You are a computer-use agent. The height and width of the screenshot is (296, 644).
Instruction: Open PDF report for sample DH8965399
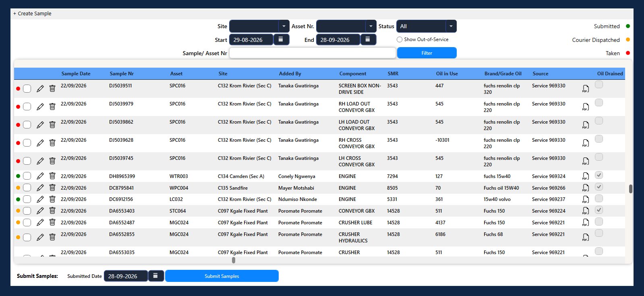586,176
